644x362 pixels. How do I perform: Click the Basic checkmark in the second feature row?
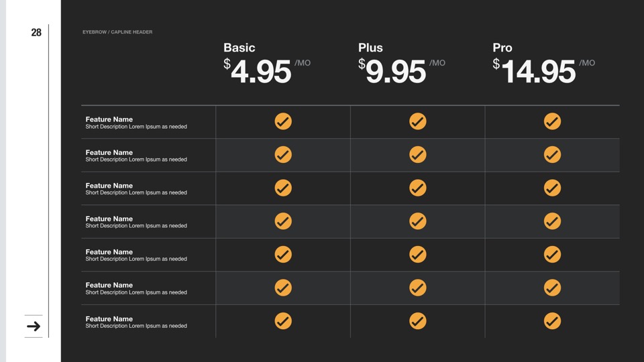click(x=283, y=155)
